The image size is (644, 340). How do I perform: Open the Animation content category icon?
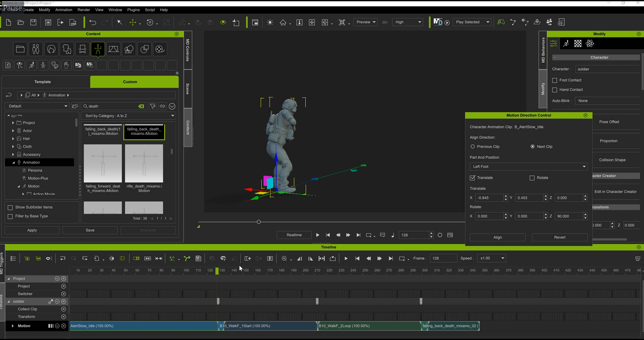pos(98,49)
